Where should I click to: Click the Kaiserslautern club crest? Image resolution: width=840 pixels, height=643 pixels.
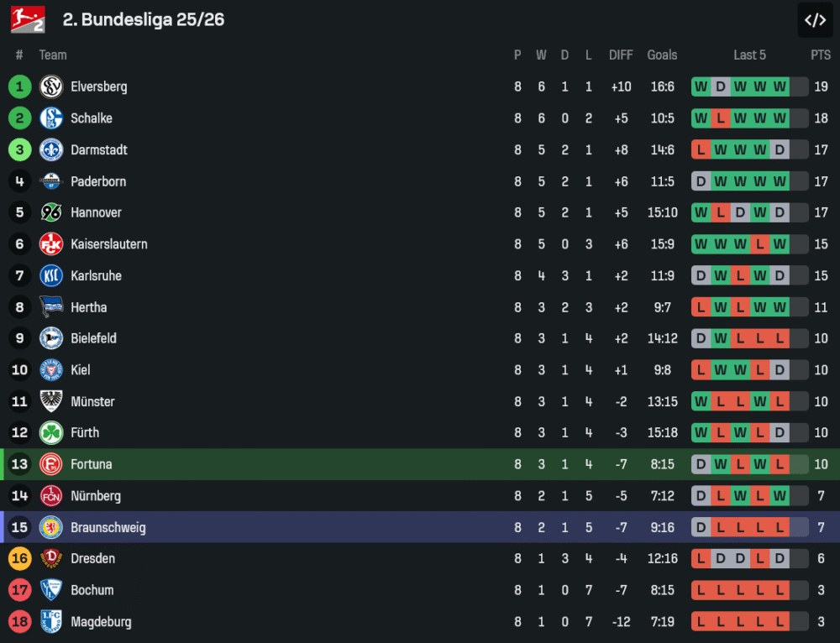[51, 244]
